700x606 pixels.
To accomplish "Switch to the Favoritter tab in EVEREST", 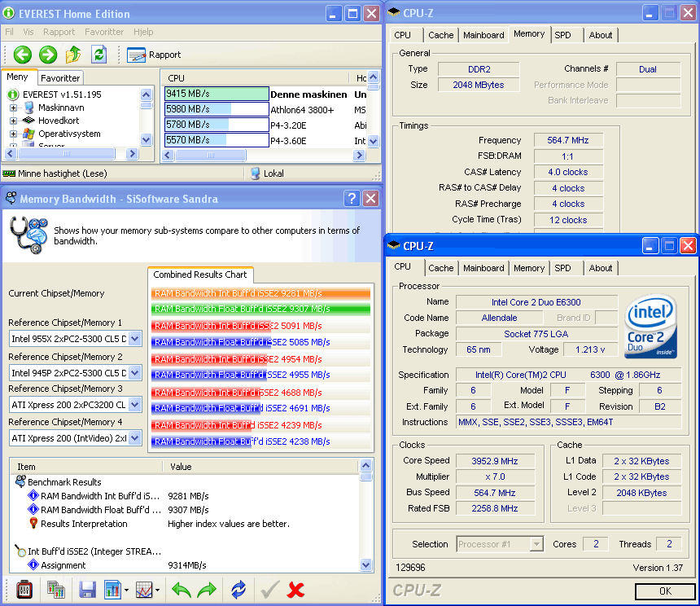I will [60, 78].
